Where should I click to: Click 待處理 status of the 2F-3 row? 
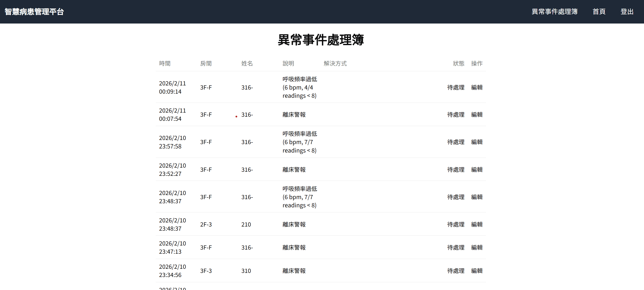[x=456, y=224]
